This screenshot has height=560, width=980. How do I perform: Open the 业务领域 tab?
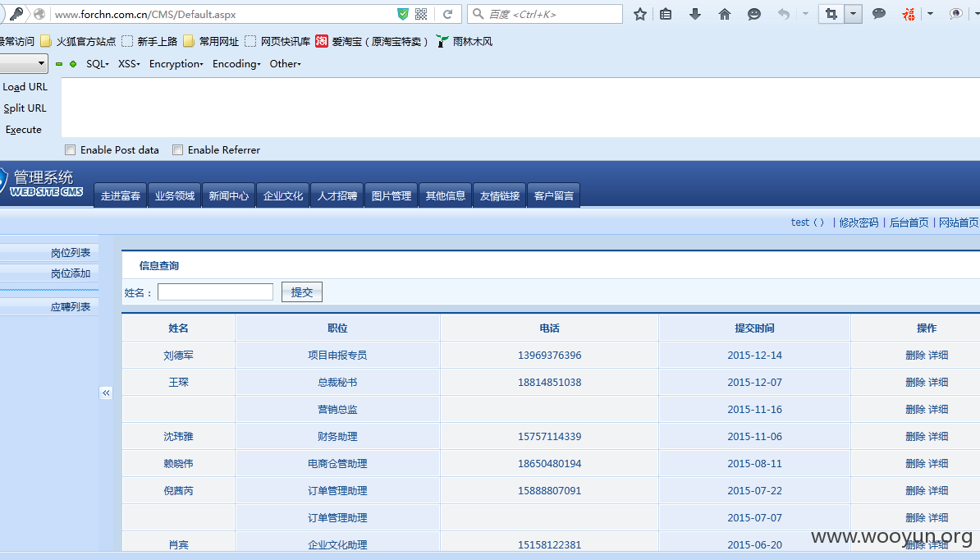(x=175, y=195)
